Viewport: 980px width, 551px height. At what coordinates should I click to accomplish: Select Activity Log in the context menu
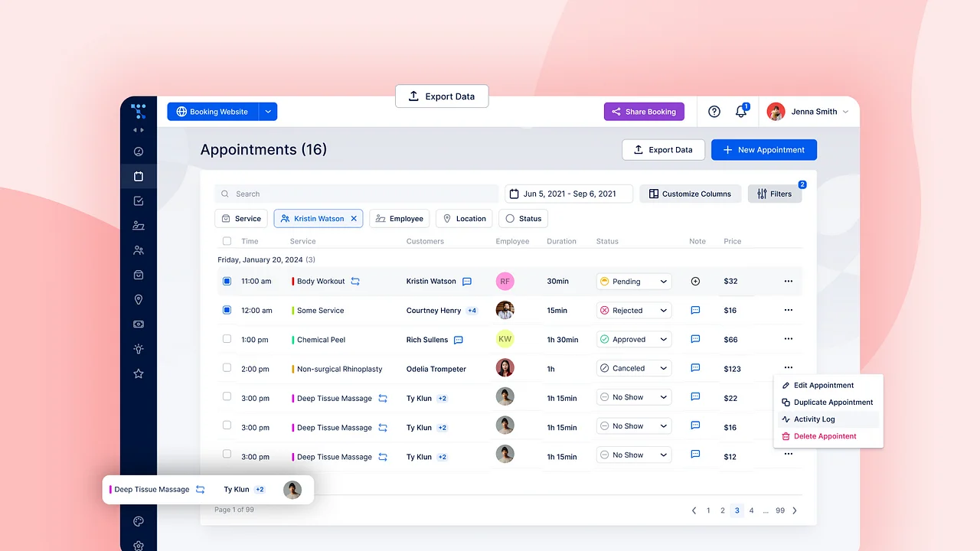tap(814, 419)
